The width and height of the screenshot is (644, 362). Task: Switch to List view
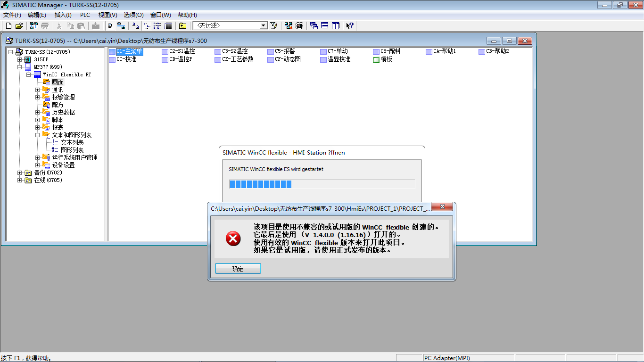[157, 25]
